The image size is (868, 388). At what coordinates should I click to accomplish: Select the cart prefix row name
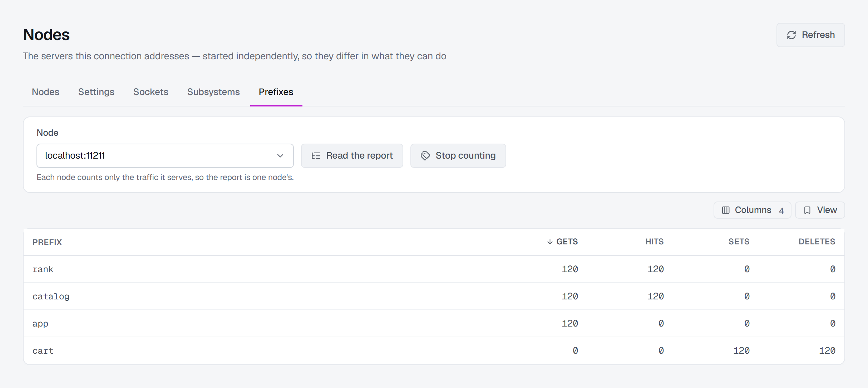(x=43, y=351)
